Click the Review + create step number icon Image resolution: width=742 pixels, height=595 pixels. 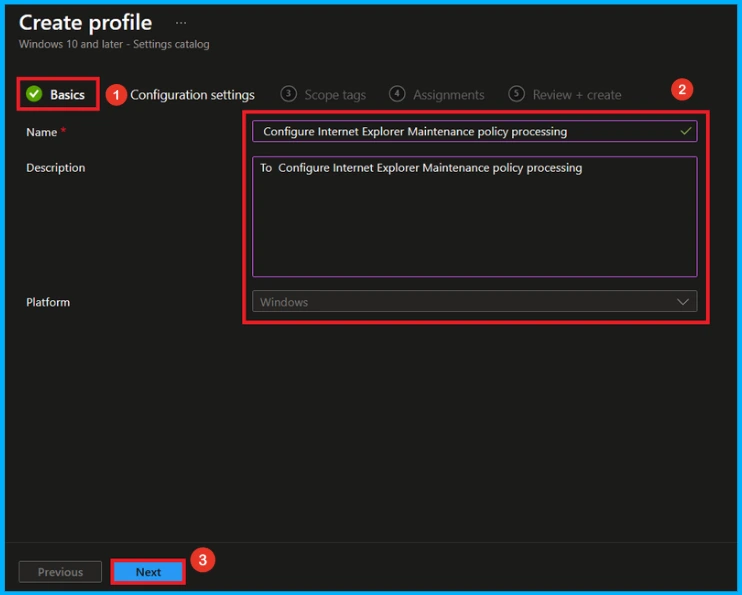[516, 94]
